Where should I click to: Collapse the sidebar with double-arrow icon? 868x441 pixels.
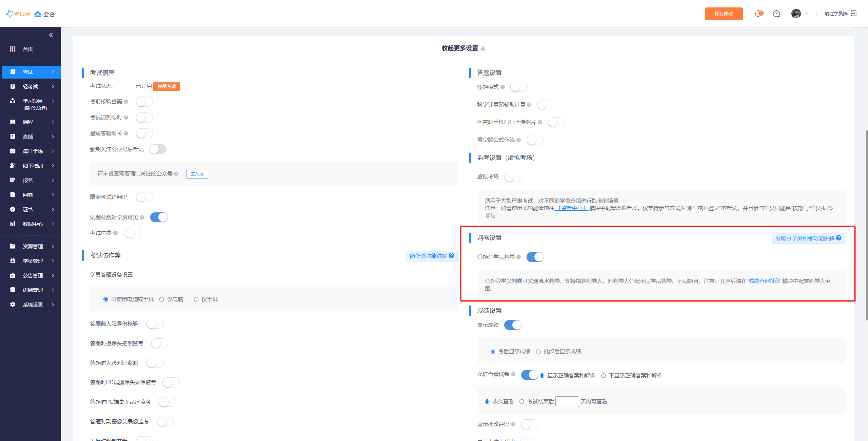(x=51, y=35)
